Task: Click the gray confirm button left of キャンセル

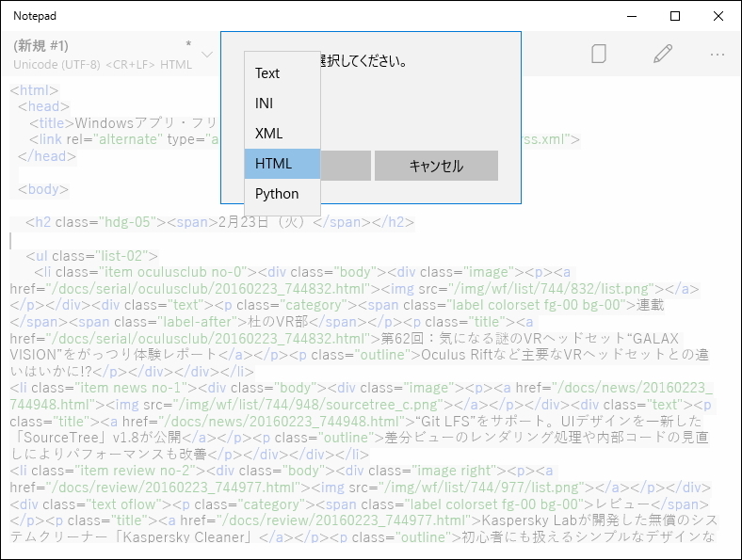Action: 346,166
